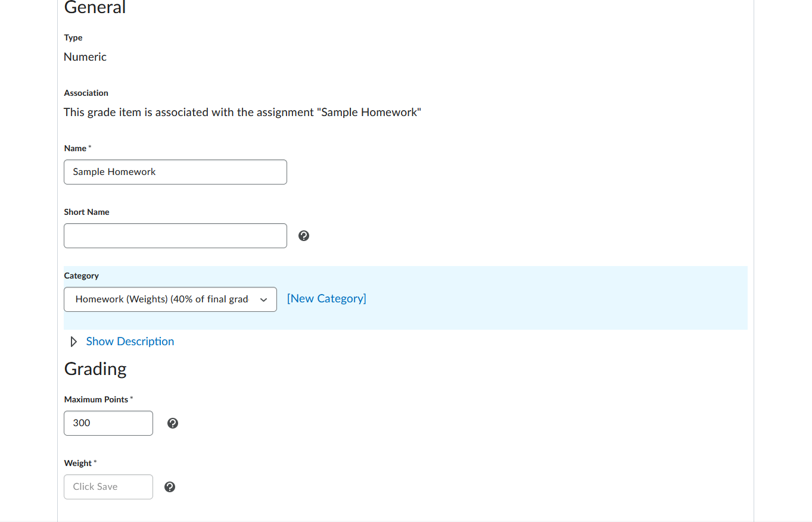Click the Maximum Points help icon
The image size is (812, 522).
(173, 423)
